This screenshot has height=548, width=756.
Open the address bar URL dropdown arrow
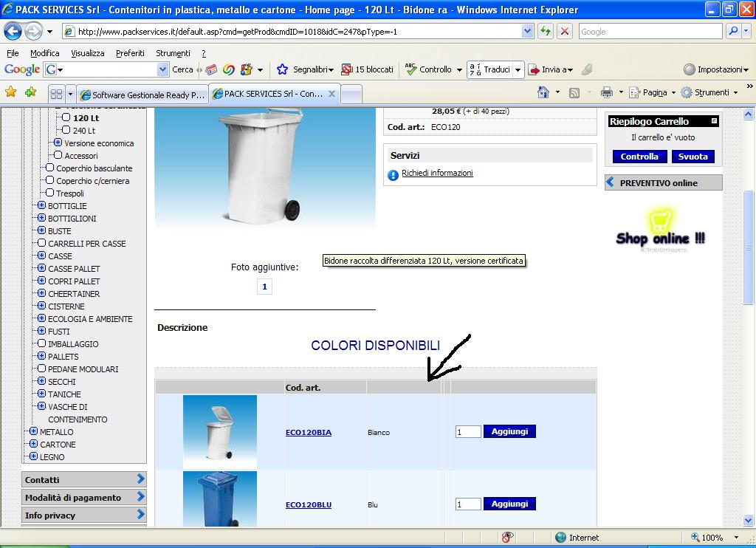527,32
